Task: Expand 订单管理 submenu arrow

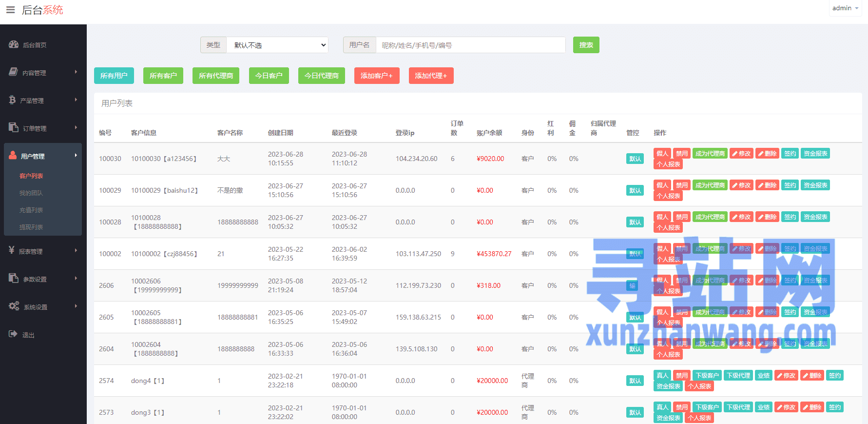Action: click(76, 128)
